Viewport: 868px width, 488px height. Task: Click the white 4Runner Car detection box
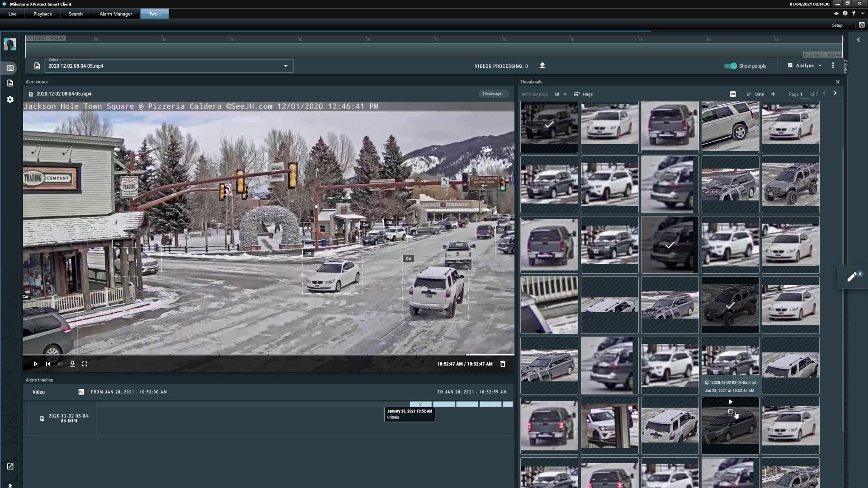click(436, 292)
